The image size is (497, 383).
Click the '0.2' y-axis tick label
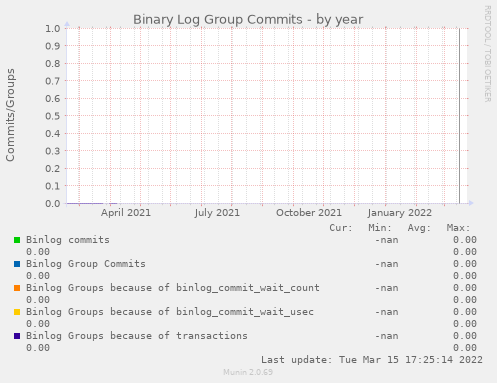tap(53, 168)
